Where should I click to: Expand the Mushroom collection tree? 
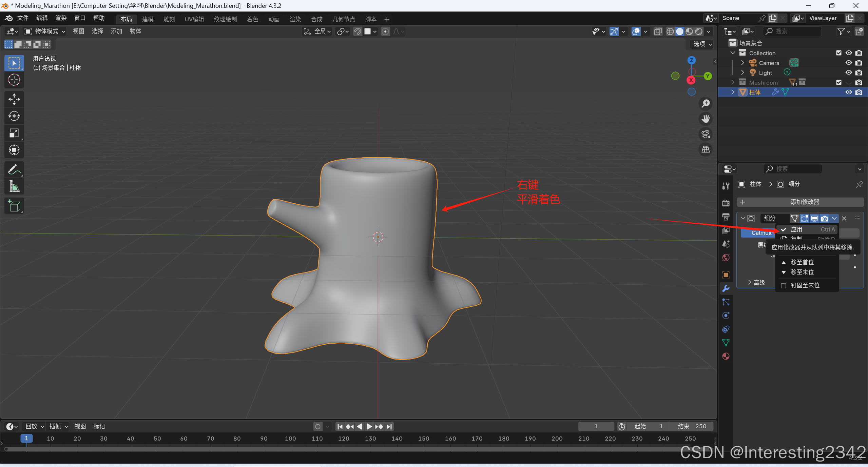733,82
